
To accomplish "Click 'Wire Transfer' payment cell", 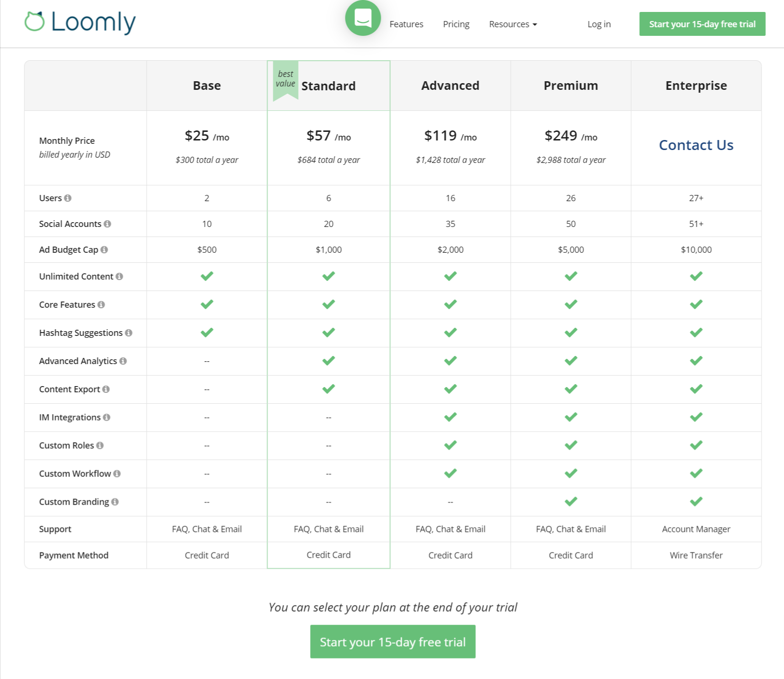I will (x=696, y=555).
